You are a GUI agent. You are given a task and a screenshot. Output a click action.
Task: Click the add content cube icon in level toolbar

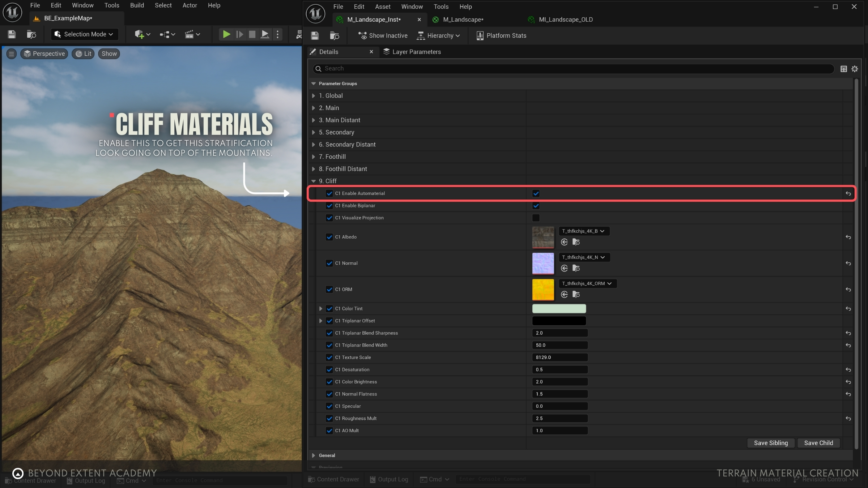[x=139, y=34]
